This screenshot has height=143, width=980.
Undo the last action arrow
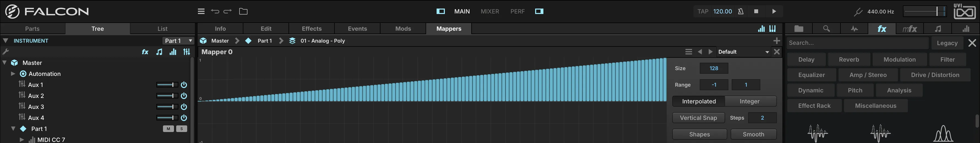tap(215, 11)
